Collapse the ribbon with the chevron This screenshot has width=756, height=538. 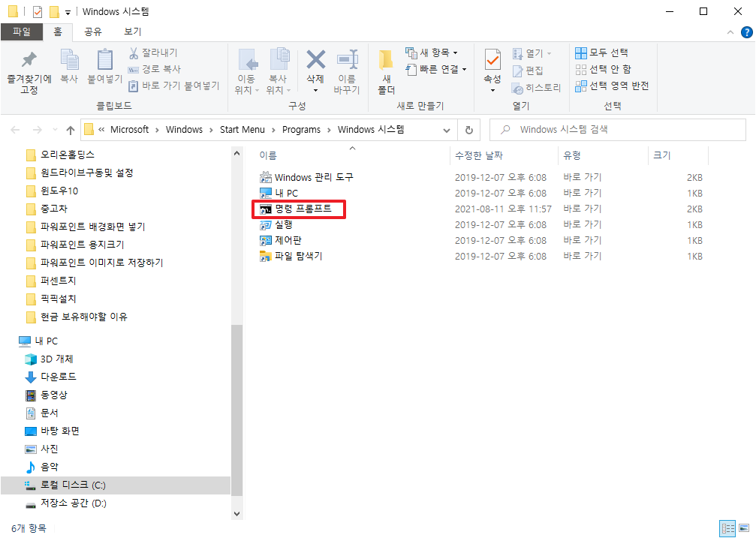(x=730, y=32)
